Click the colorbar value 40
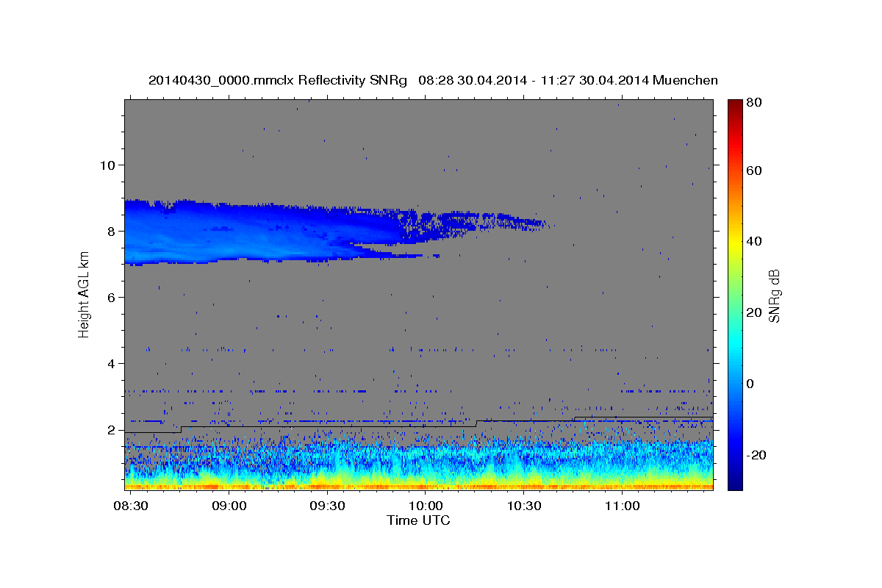This screenshot has height=588, width=882. point(753,241)
